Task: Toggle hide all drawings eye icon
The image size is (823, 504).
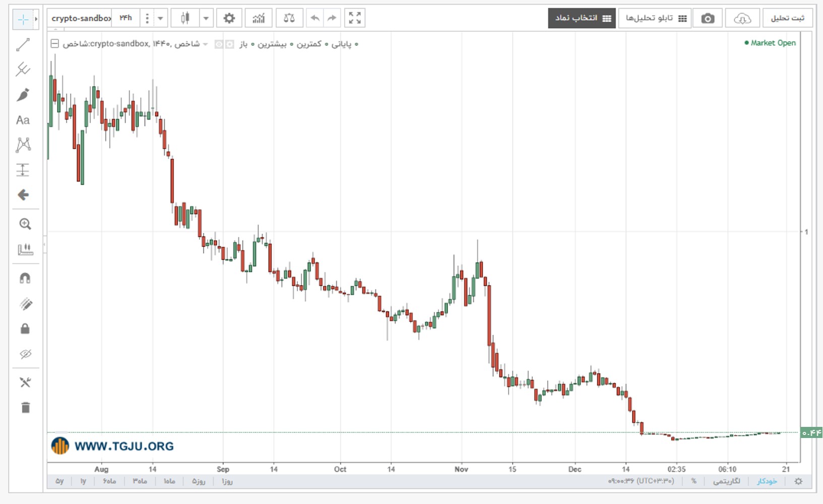Action: (x=26, y=354)
